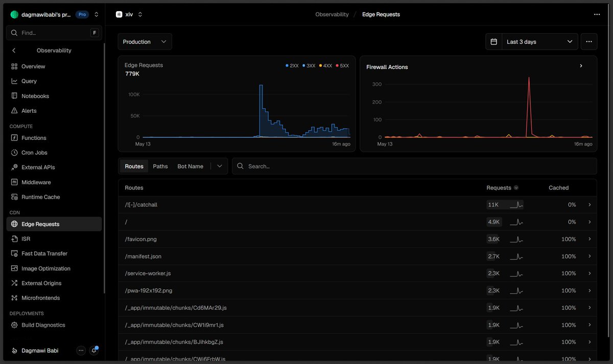Go to Image Optimization page
The image size is (613, 364).
point(54,269)
